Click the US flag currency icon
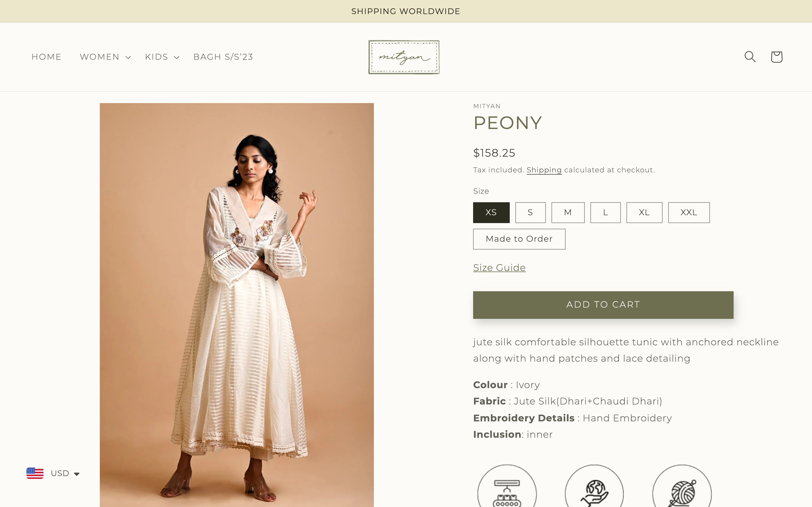This screenshot has width=812, height=507. pos(35,473)
